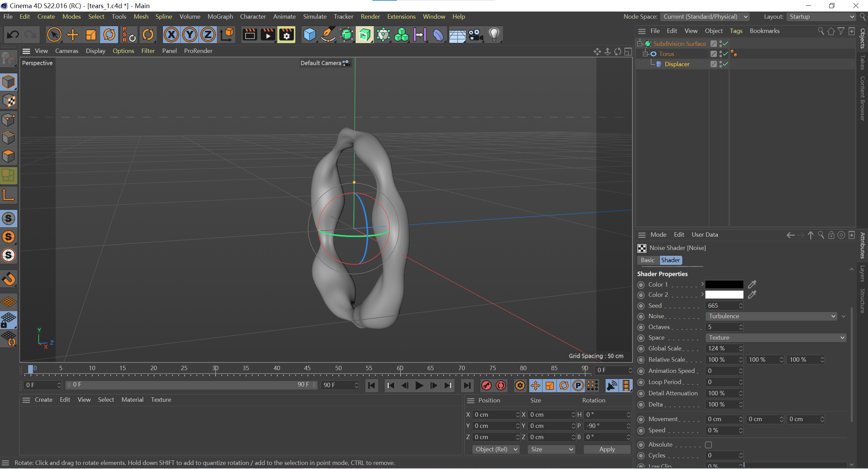Enable the Absolute checkbox
This screenshot has width=868, height=469.
pyautogui.click(x=708, y=445)
